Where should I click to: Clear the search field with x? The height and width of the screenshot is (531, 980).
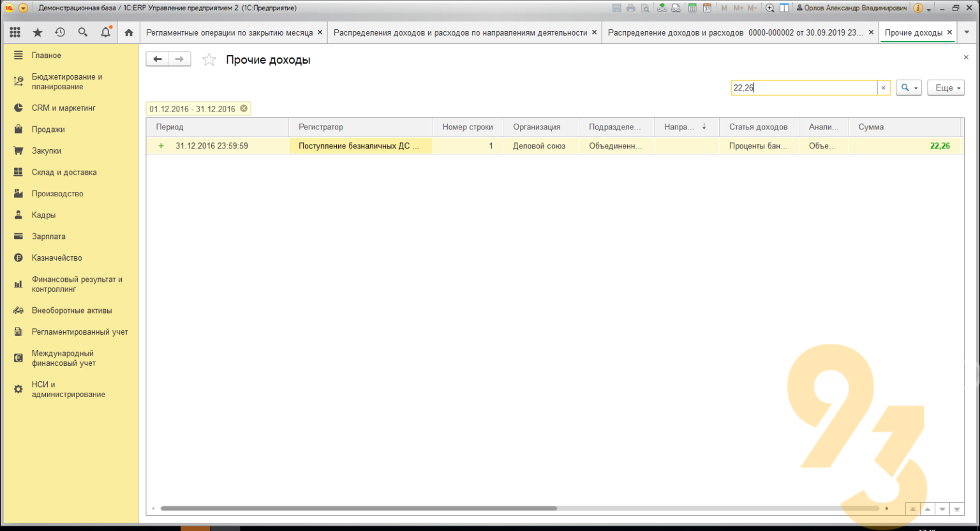[884, 88]
